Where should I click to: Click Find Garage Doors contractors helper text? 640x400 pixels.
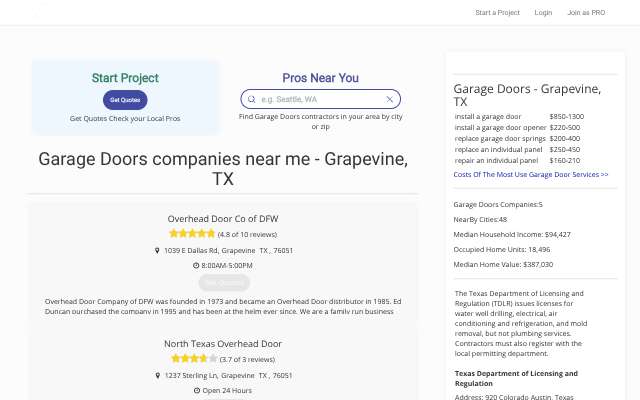coord(320,121)
